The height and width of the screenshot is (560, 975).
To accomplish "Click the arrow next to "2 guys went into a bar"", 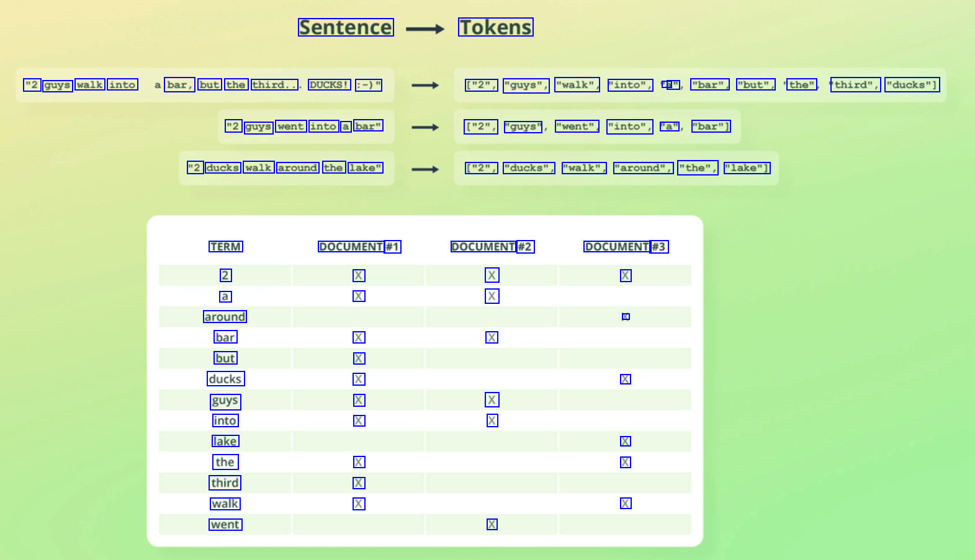I will point(425,127).
